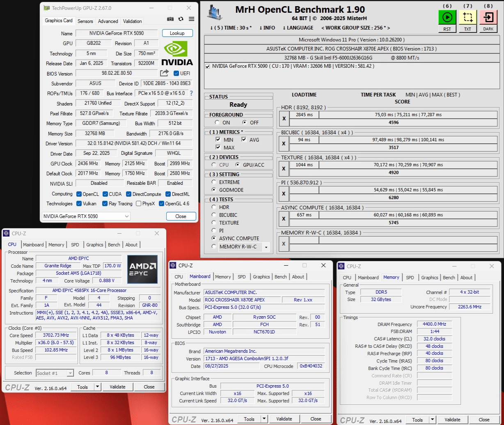This screenshot has height=425, width=504.
Task: Open the LANGUAGE dropdown menu
Action: (298, 28)
